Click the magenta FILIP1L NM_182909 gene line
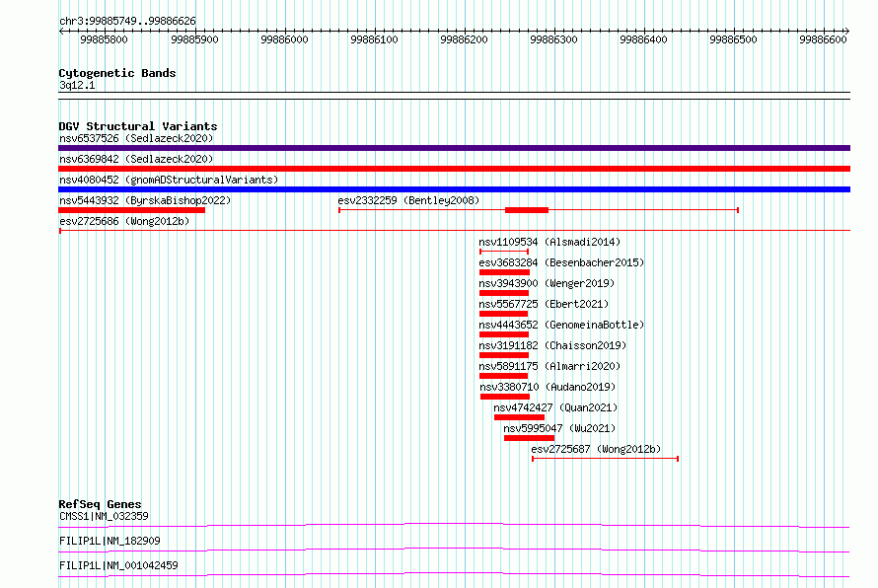 point(454,550)
